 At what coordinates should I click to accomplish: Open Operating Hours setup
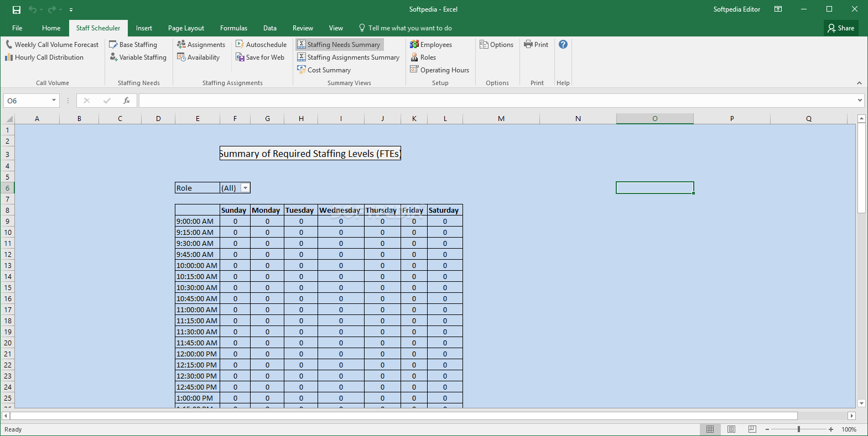(439, 70)
